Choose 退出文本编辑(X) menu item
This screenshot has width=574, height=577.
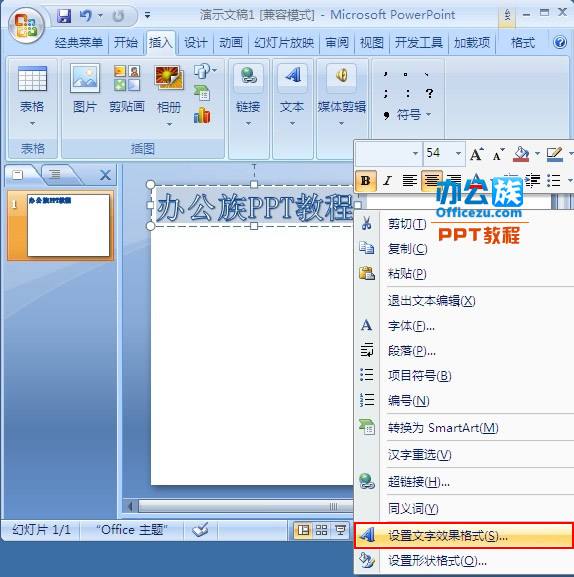464,301
